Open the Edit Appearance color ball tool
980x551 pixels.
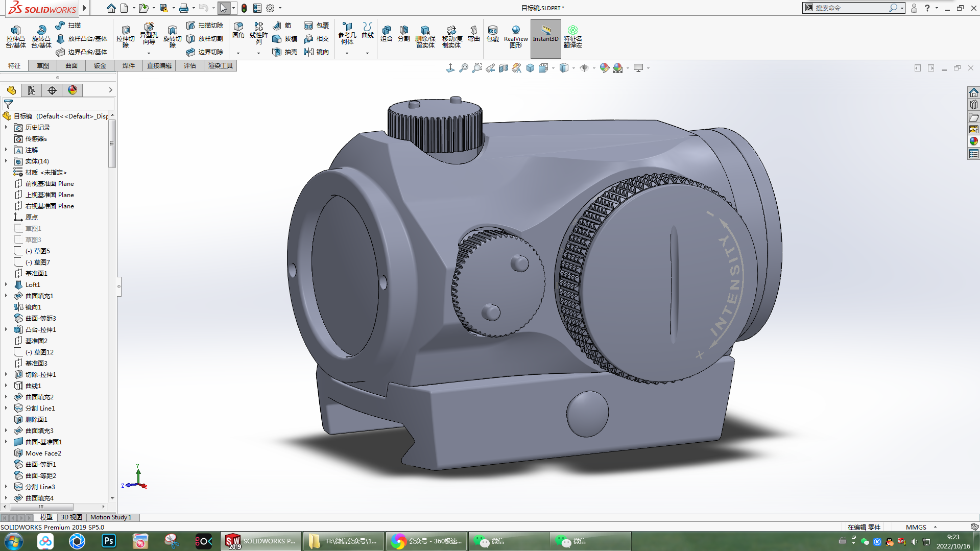click(605, 68)
